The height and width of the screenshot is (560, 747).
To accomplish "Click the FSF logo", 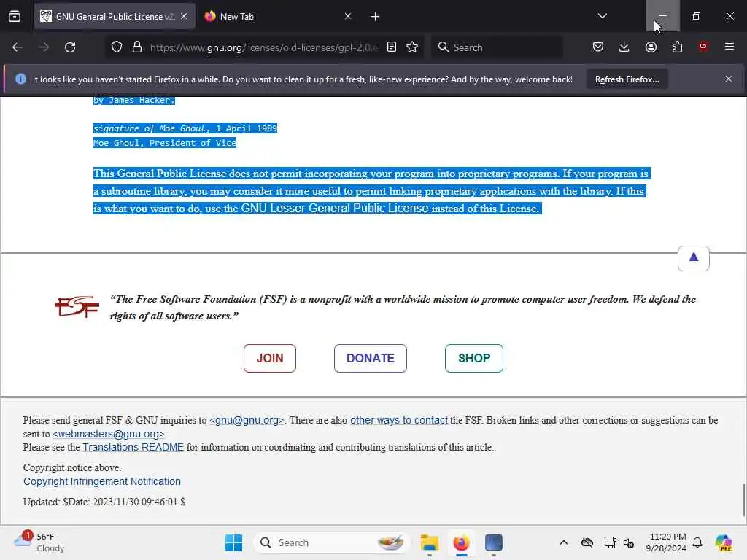I will point(77,307).
